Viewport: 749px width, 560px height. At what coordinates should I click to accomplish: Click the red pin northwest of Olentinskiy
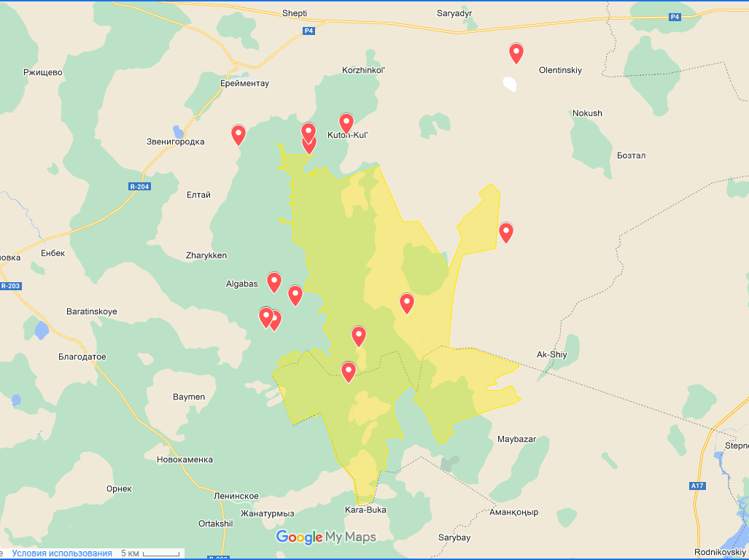[516, 53]
